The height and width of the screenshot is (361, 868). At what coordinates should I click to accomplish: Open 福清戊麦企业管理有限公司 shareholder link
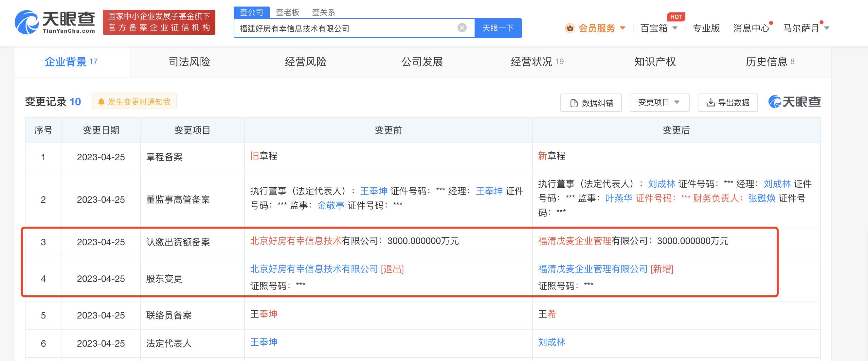coord(593,269)
